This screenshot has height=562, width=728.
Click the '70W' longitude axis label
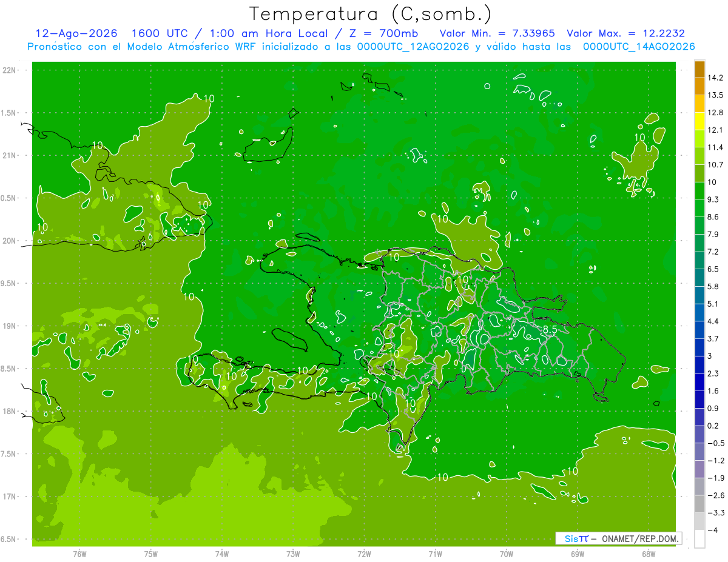tap(507, 554)
